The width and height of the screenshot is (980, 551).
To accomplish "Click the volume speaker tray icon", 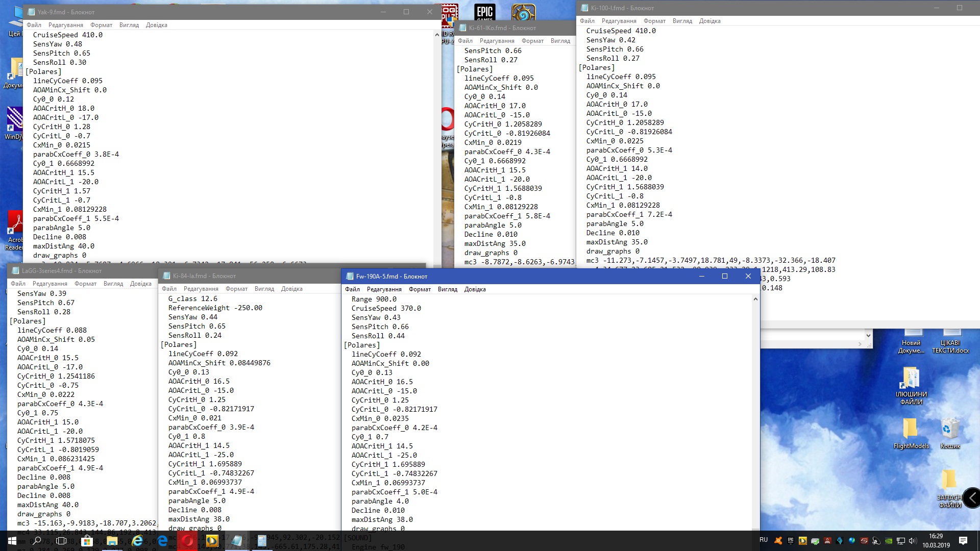I will [x=913, y=541].
